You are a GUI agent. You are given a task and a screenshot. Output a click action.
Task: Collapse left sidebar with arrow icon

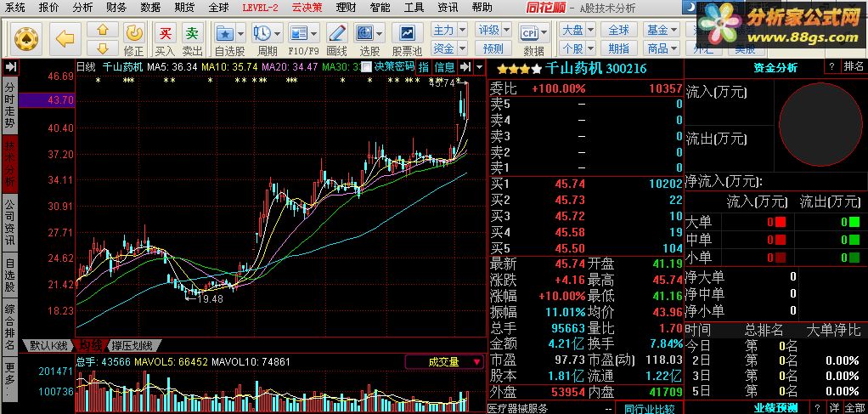coord(10,67)
